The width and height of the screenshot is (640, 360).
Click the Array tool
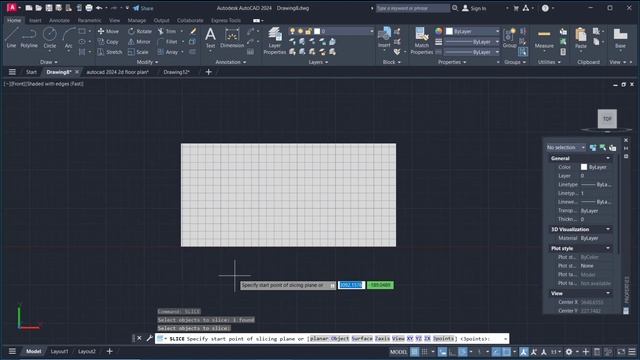click(168, 52)
